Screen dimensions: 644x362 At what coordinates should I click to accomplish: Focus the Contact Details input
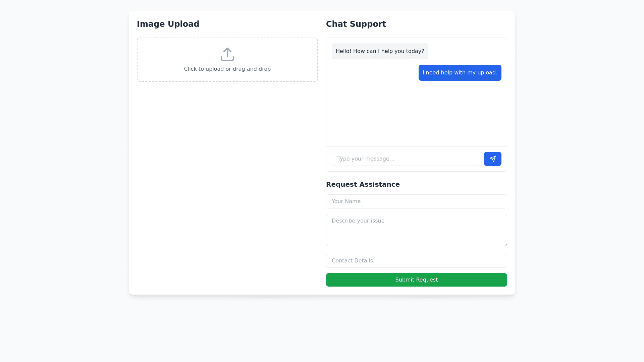point(416,261)
